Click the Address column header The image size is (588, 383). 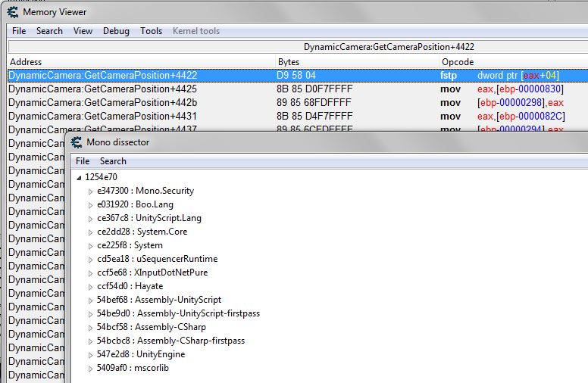27,61
